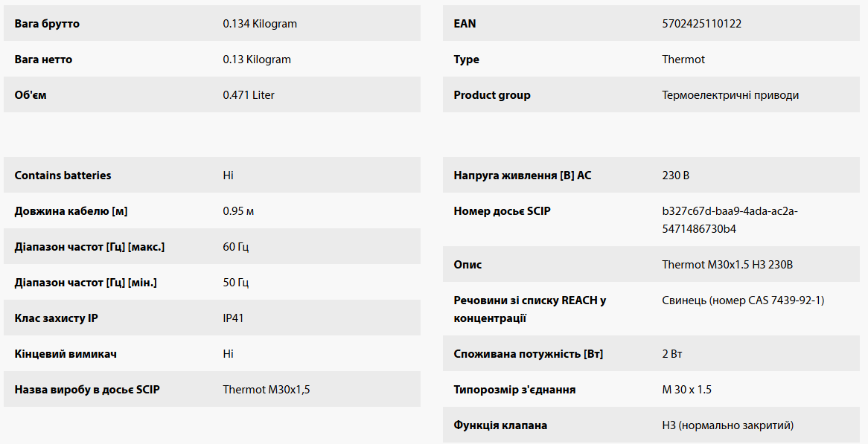Select 'Термоелектричні приводи' product group value
This screenshot has width=868, height=444.
point(730,95)
